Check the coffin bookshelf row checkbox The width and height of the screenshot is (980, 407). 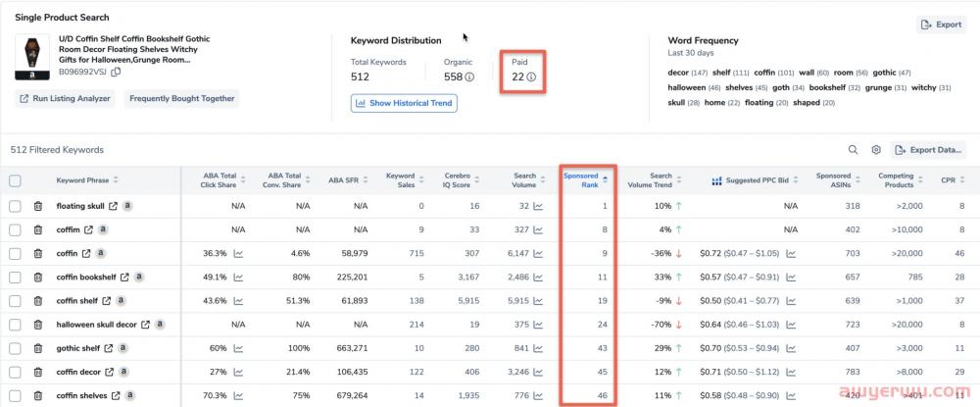pos(15,277)
